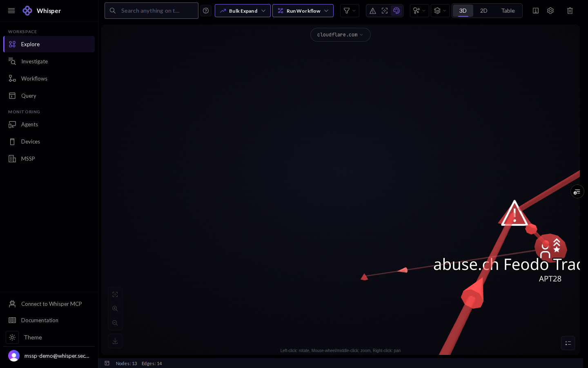Open the layers stack dropdown
The height and width of the screenshot is (368, 588).
point(440,11)
